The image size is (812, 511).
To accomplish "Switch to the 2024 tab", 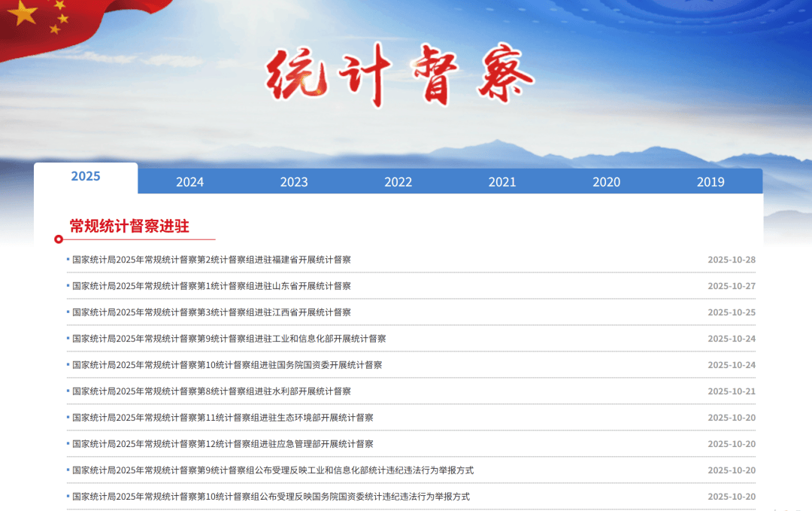I will pyautogui.click(x=189, y=182).
